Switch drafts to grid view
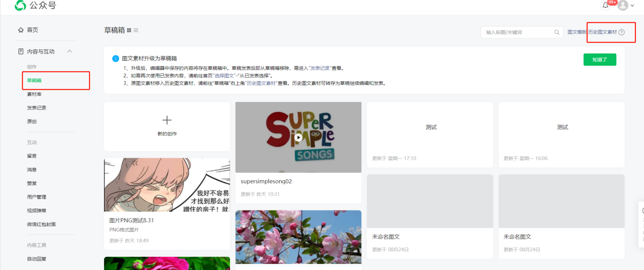The width and height of the screenshot is (644, 270). (x=129, y=30)
